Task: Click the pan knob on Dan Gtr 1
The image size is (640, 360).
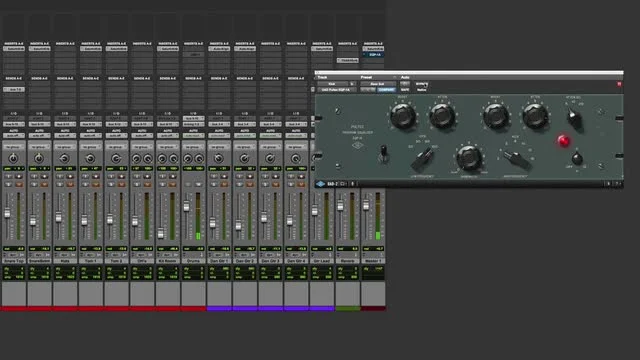Action: point(218,158)
